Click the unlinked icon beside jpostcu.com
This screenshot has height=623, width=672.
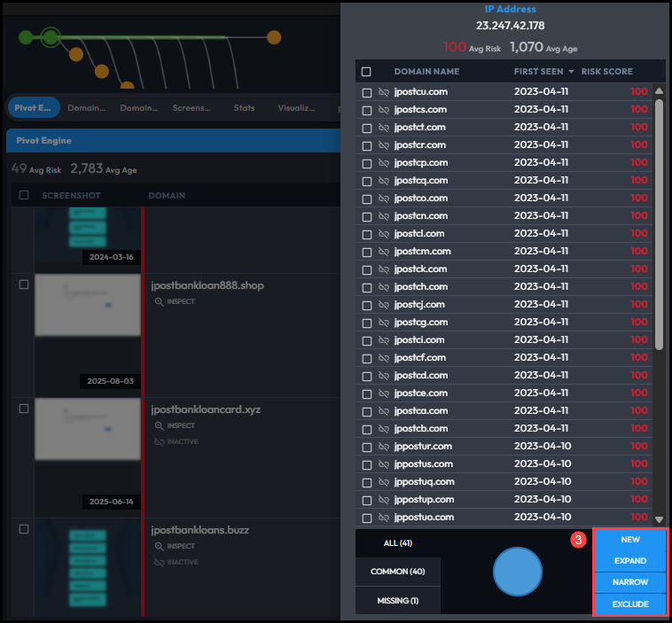[x=384, y=92]
